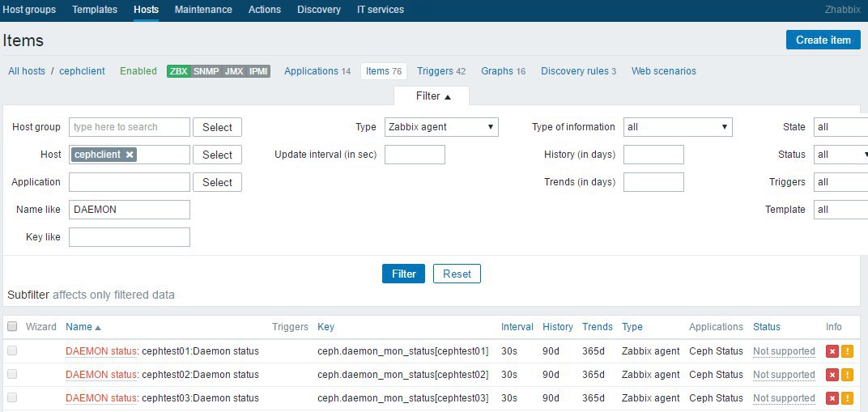The width and height of the screenshot is (868, 412).
Task: Switch to the Triggers tab
Action: (435, 71)
